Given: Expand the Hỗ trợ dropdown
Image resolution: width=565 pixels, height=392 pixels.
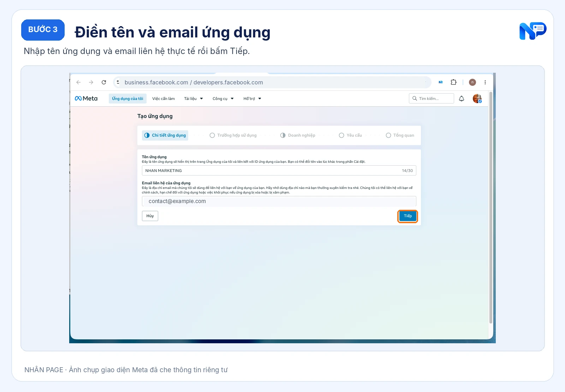Looking at the screenshot, I should tap(252, 99).
